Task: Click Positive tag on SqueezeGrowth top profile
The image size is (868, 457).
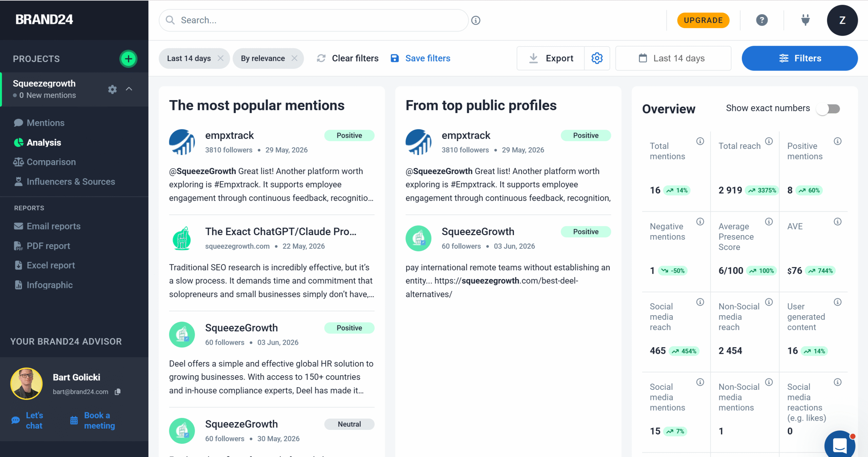Action: click(586, 232)
